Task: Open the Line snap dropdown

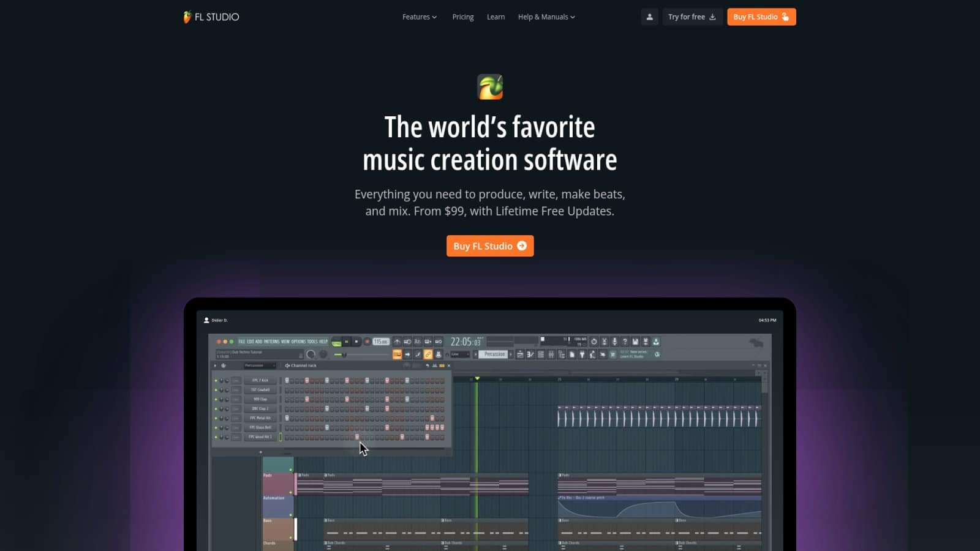Action: tap(460, 354)
